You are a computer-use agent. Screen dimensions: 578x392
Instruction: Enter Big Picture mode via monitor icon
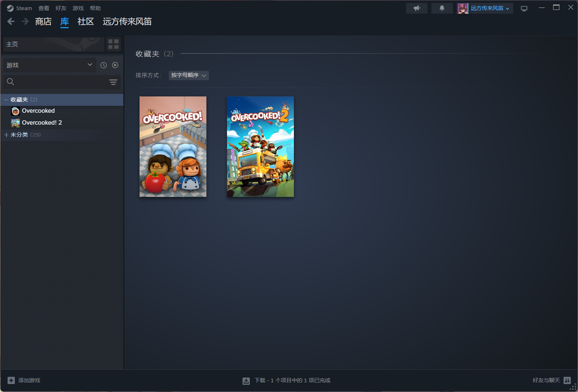coord(524,8)
